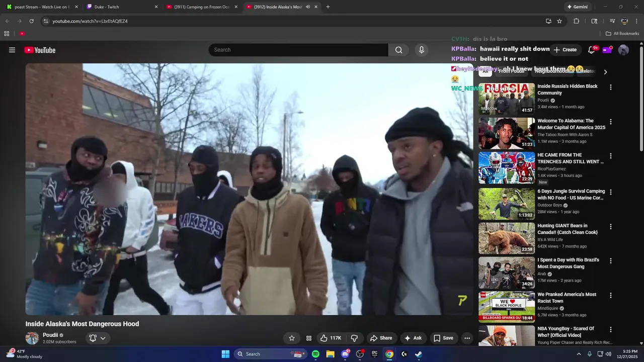This screenshot has width=644, height=362.
Task: Open File Explorer from the taskbar
Action: pos(330,354)
